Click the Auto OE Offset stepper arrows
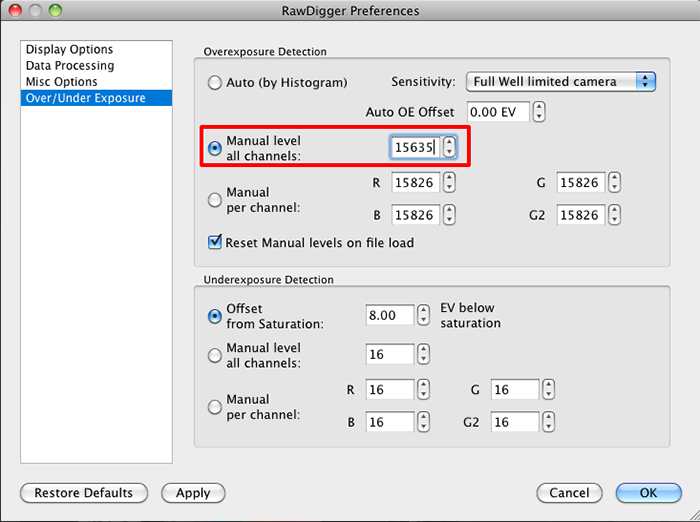700x522 pixels. tap(539, 112)
